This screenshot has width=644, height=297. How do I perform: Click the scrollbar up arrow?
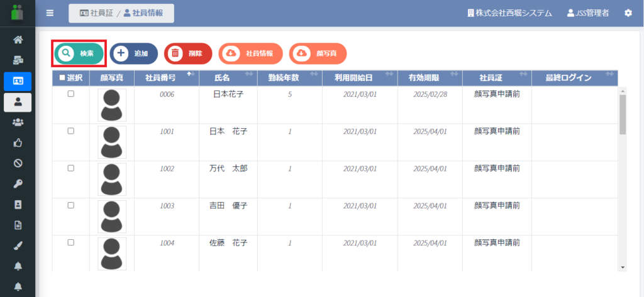623,90
